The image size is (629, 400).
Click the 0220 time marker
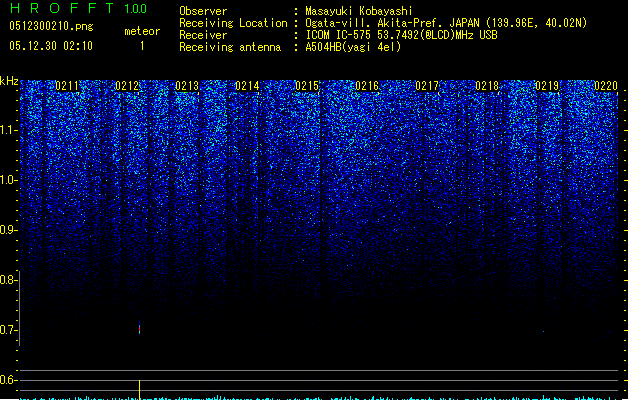(x=606, y=86)
